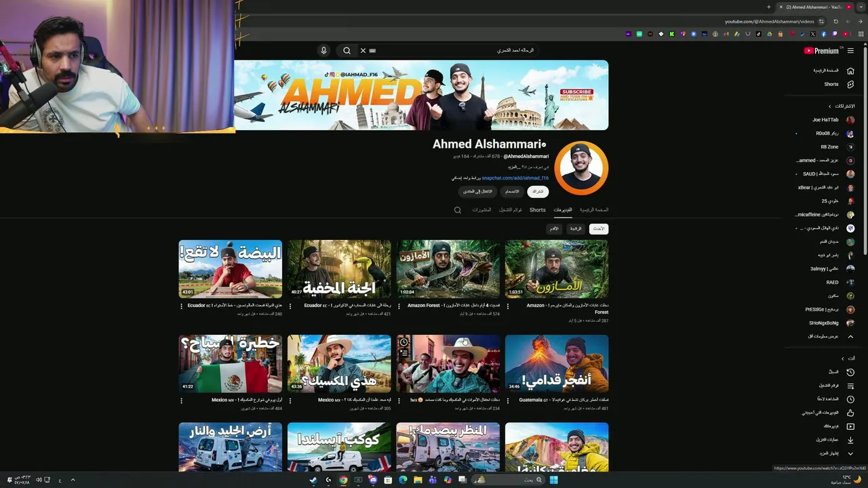Open the snapchat.com/add/iahmad_f16 link
Image resolution: width=868 pixels, height=488 pixels.
(515, 178)
